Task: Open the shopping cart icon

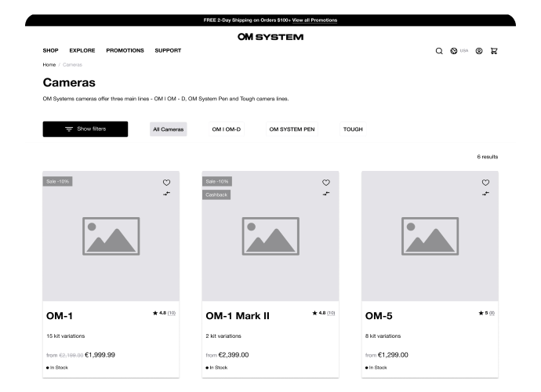Action: 494,51
